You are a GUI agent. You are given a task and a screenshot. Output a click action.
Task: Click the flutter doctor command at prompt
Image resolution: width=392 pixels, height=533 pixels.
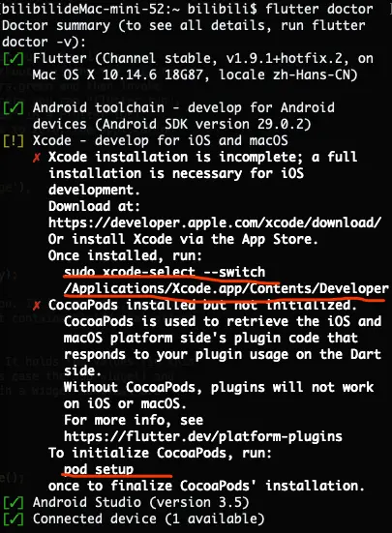point(318,9)
